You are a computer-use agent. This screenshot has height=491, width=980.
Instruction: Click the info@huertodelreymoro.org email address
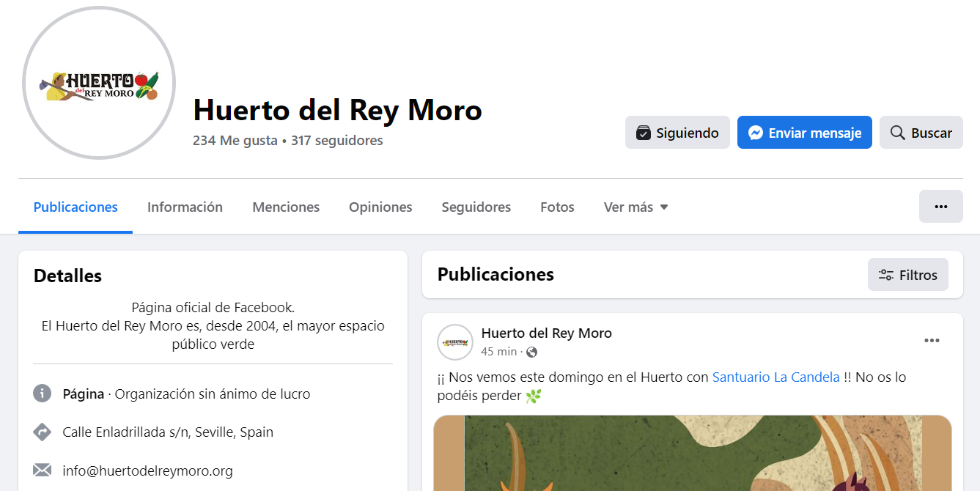(148, 471)
